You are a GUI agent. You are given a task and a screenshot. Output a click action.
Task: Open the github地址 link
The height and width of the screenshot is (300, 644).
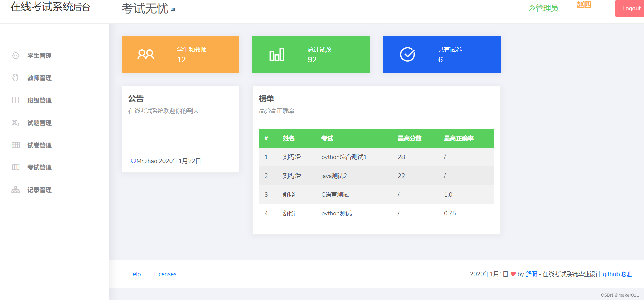(x=617, y=274)
